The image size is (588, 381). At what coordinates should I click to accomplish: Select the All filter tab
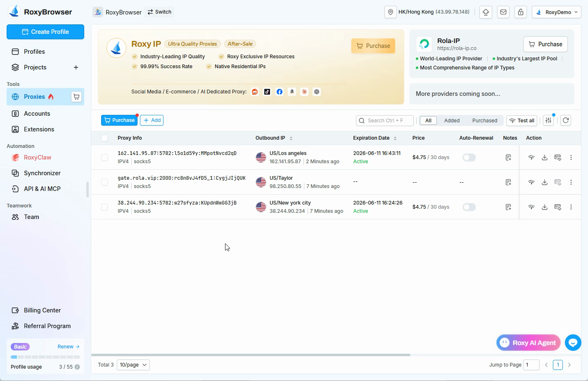pyautogui.click(x=429, y=121)
